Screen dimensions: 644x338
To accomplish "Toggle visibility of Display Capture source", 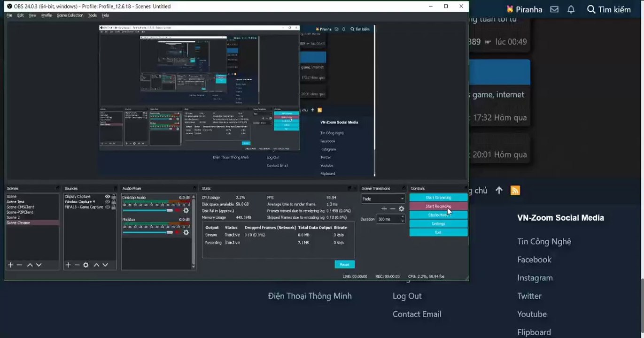I will (x=108, y=197).
